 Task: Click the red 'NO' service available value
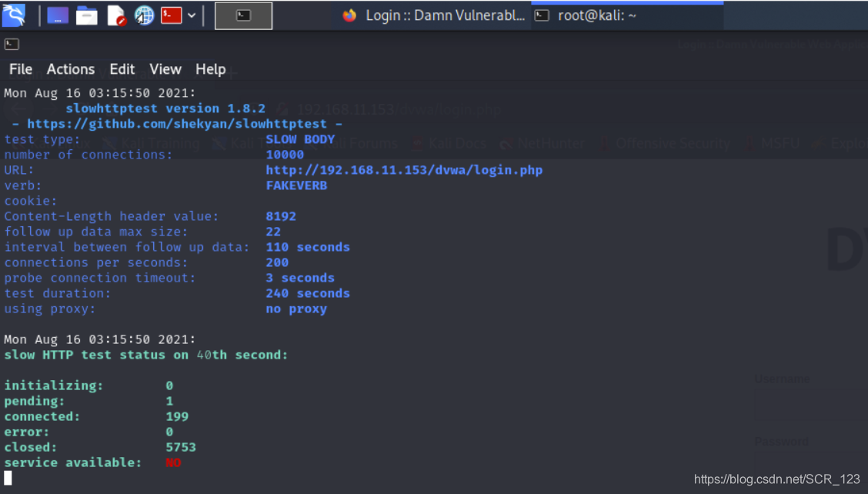pyautogui.click(x=173, y=463)
